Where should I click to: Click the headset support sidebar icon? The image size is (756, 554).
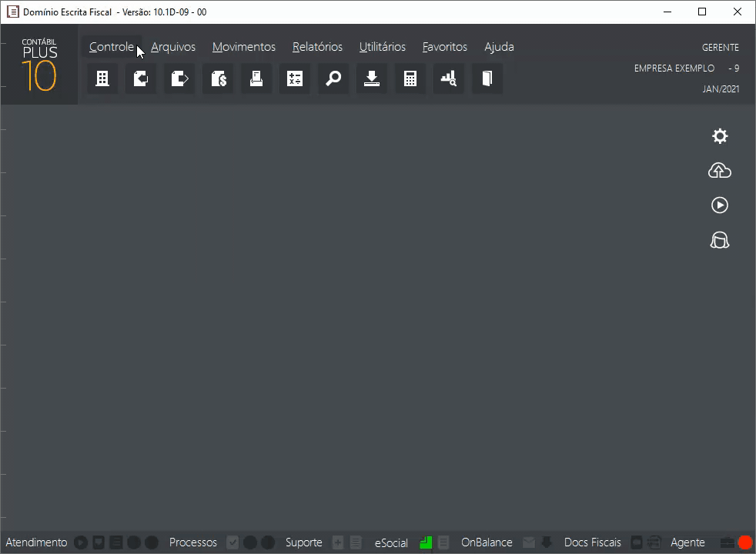point(720,240)
